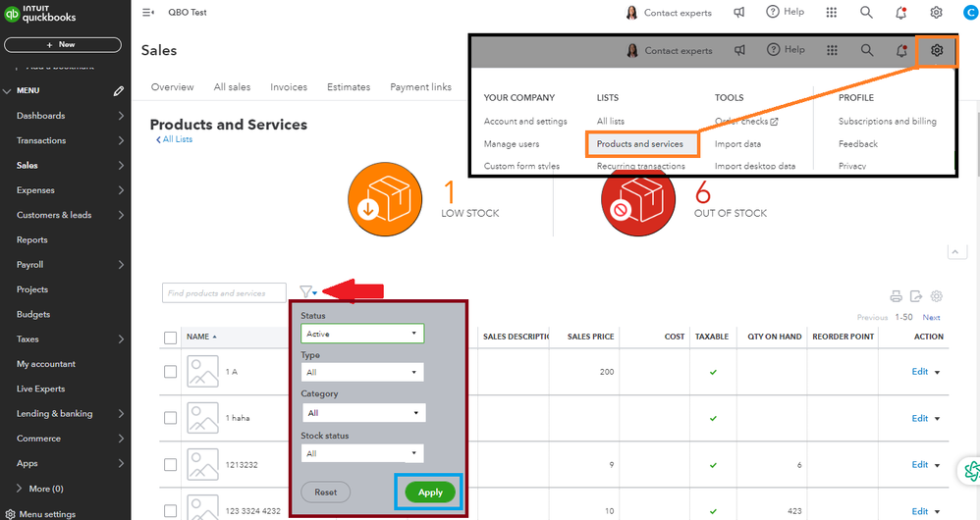Screen dimensions: 980x520
Task: Switch to the Estimates tab
Action: 349,86
